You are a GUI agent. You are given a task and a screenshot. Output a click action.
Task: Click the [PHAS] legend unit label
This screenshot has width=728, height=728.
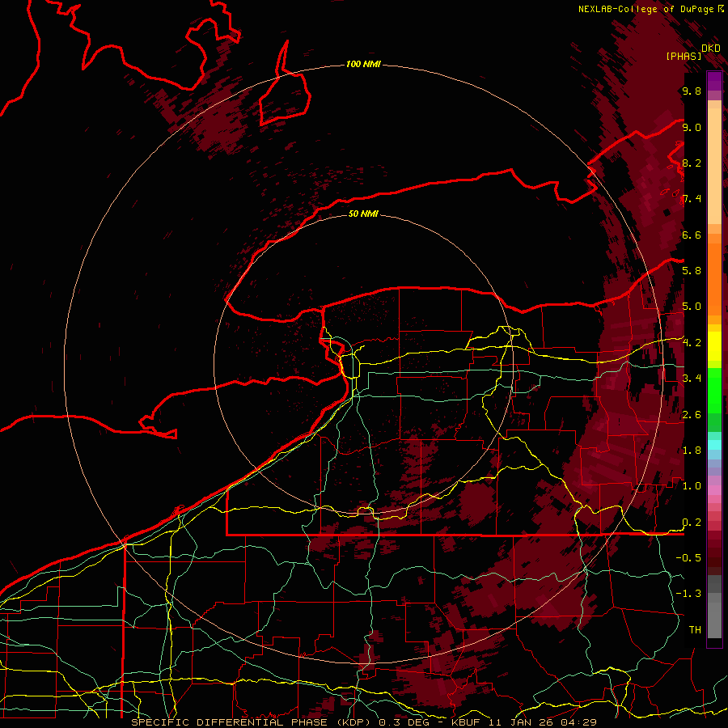684,57
